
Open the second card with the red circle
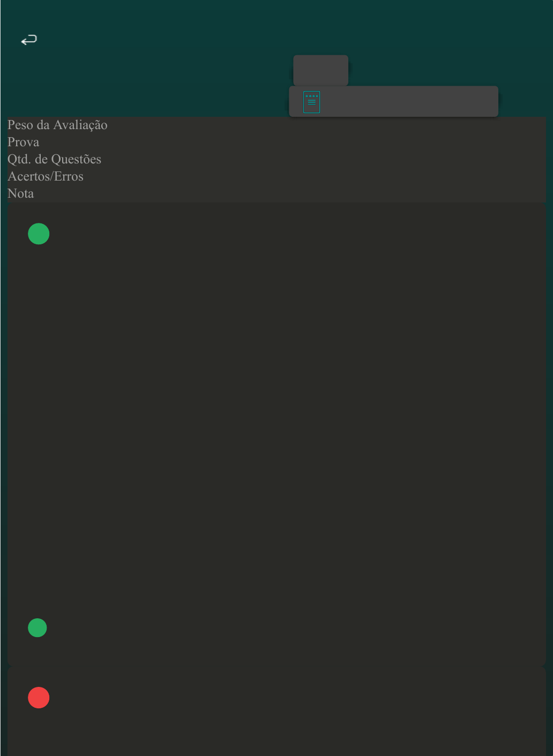[x=276, y=712]
